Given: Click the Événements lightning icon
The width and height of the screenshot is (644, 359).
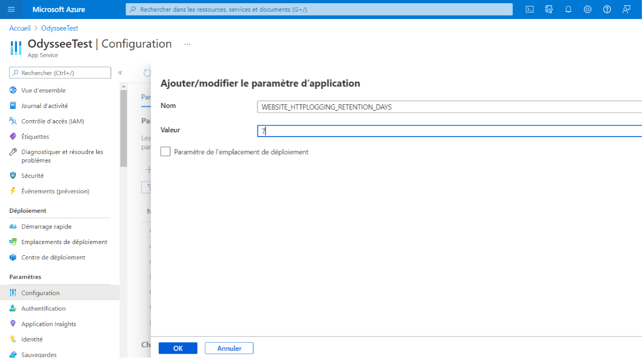Looking at the screenshot, I should (x=13, y=191).
